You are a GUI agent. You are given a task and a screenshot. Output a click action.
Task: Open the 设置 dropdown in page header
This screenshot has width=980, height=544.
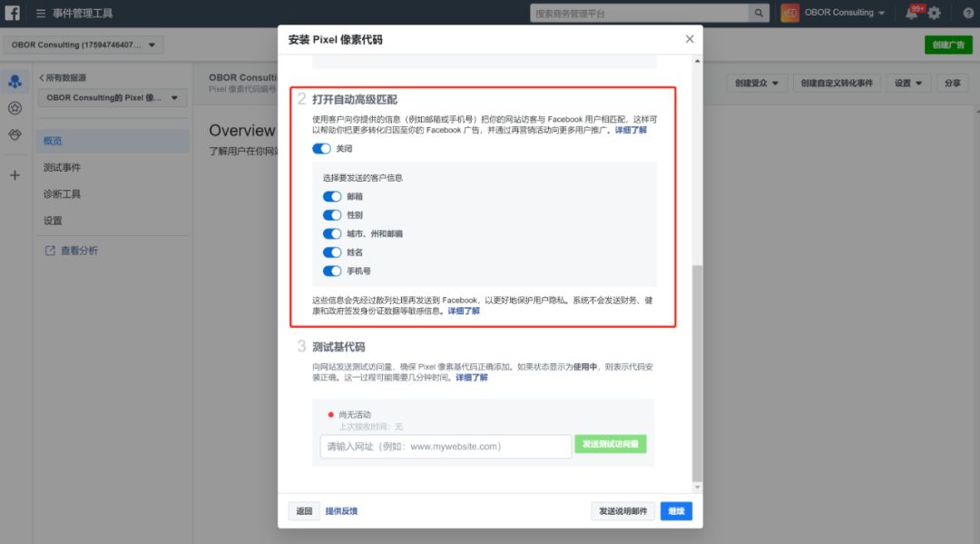click(x=908, y=84)
